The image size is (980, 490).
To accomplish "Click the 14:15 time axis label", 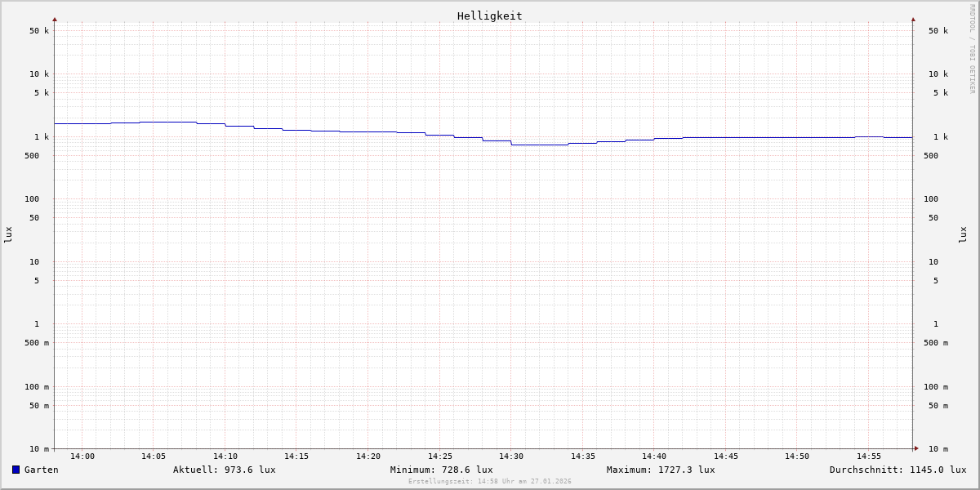I will coord(296,457).
